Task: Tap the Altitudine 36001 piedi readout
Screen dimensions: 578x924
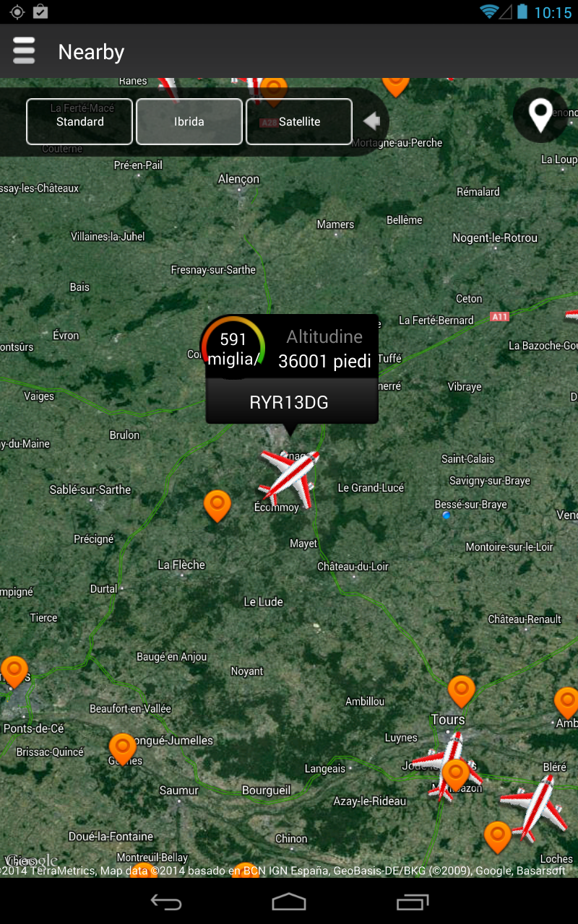Action: [324, 349]
